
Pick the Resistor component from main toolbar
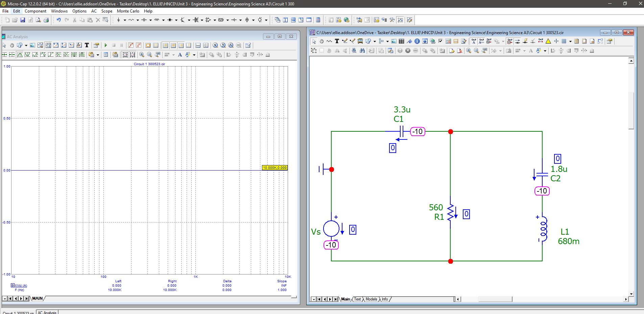click(x=131, y=20)
